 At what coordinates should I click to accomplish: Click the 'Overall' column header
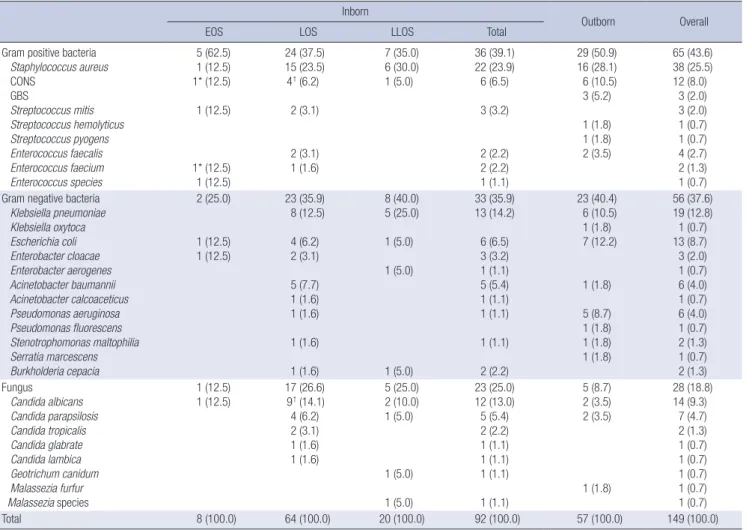click(693, 22)
